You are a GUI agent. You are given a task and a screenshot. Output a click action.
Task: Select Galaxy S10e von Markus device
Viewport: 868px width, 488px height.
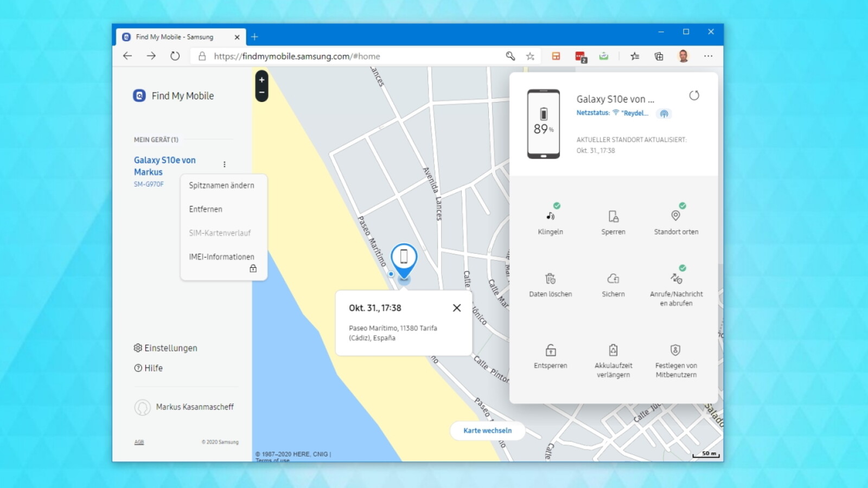pyautogui.click(x=164, y=166)
